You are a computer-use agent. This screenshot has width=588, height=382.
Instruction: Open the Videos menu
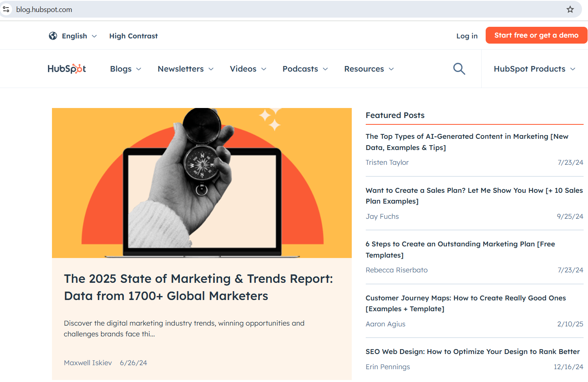point(243,69)
